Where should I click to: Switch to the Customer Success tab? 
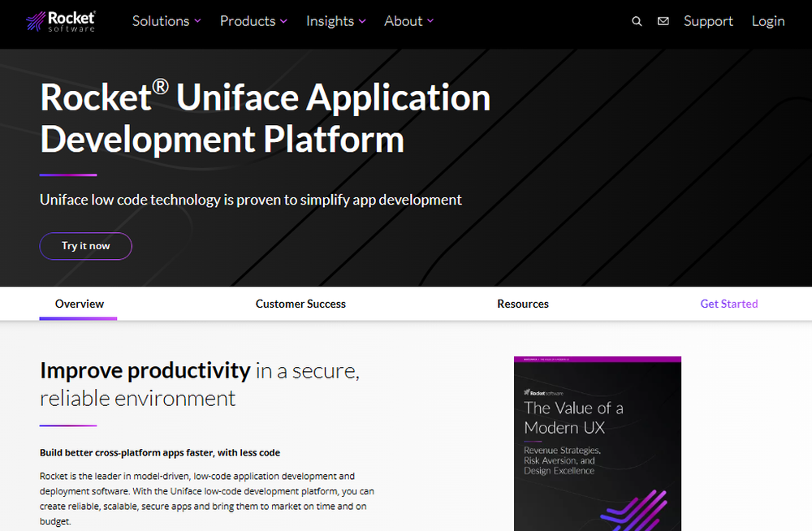(300, 304)
